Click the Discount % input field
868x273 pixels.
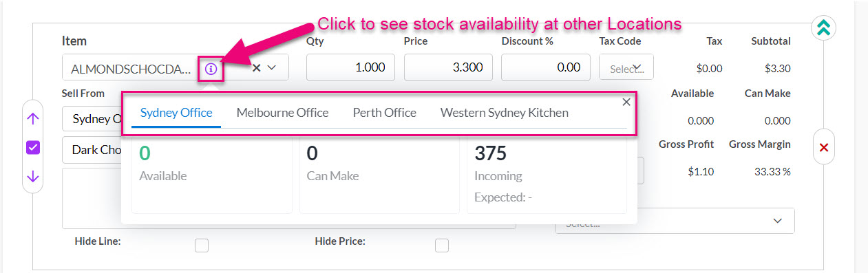coord(546,67)
